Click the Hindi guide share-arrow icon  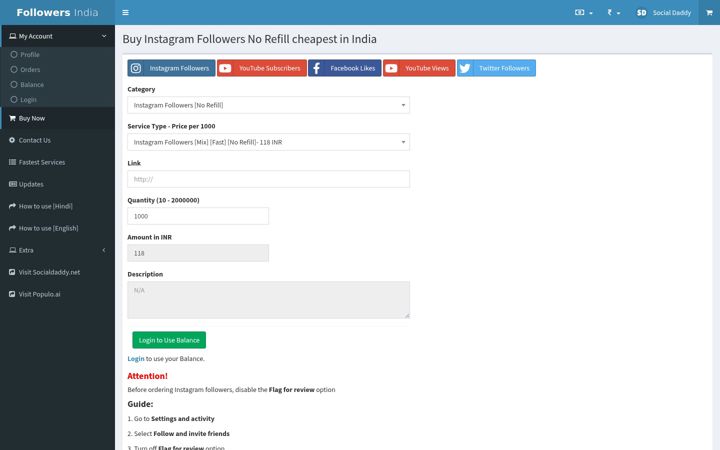pos(12,206)
